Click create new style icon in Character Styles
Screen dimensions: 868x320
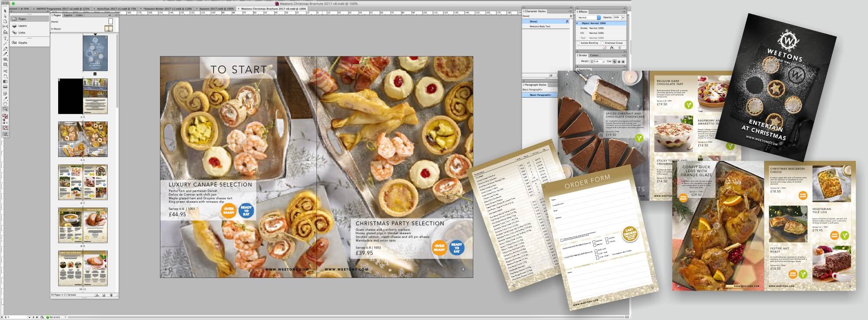click(551, 75)
